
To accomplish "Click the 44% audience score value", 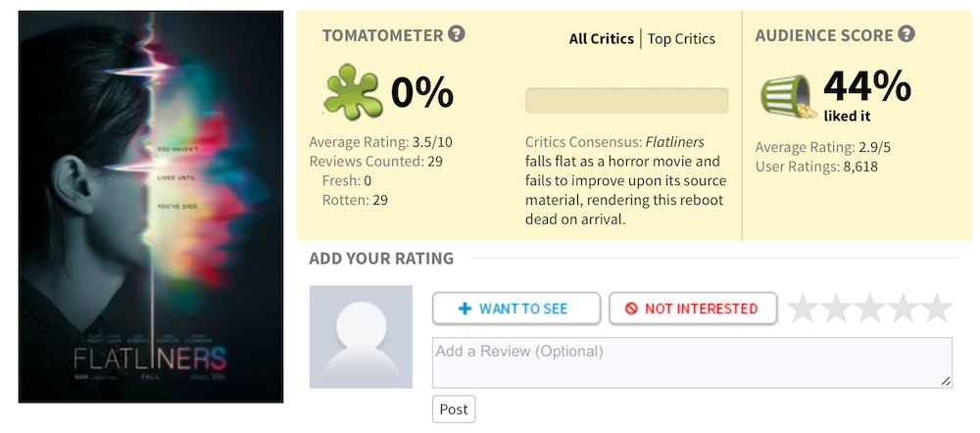I will coord(867,87).
